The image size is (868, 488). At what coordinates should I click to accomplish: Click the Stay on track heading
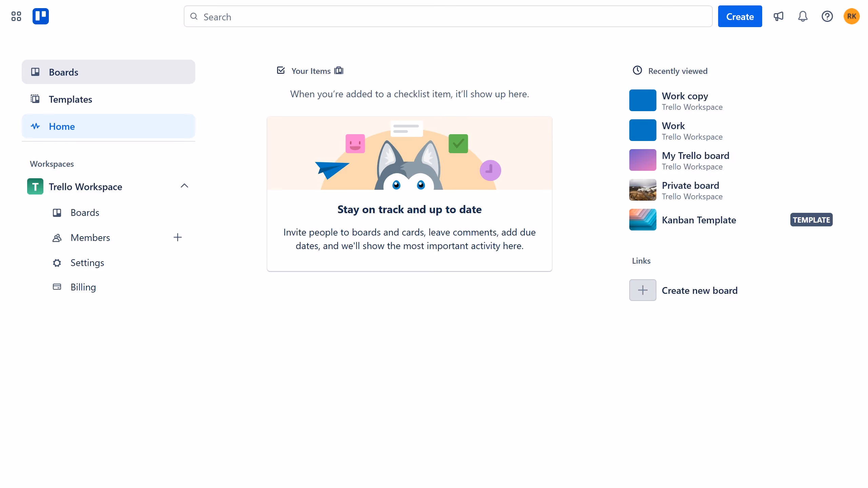(x=410, y=209)
